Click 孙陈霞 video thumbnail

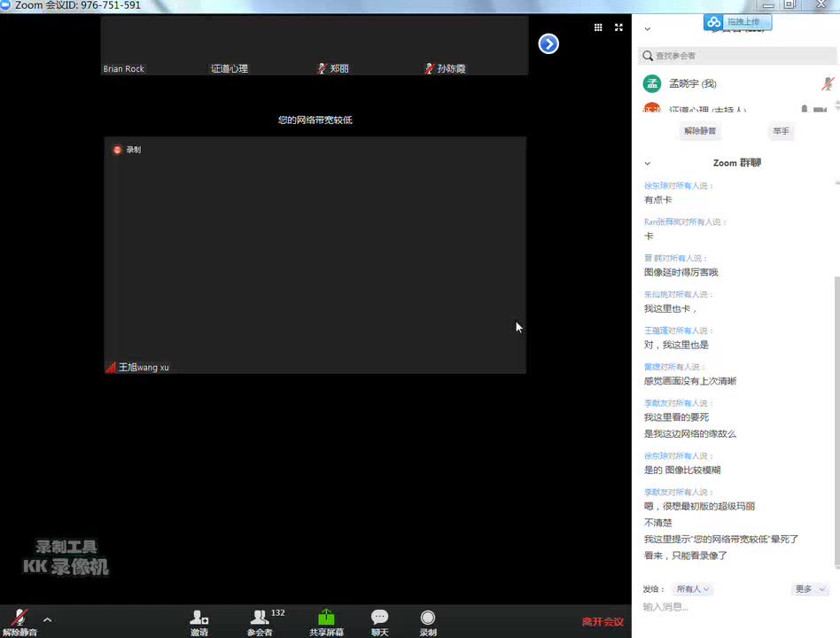click(475, 45)
